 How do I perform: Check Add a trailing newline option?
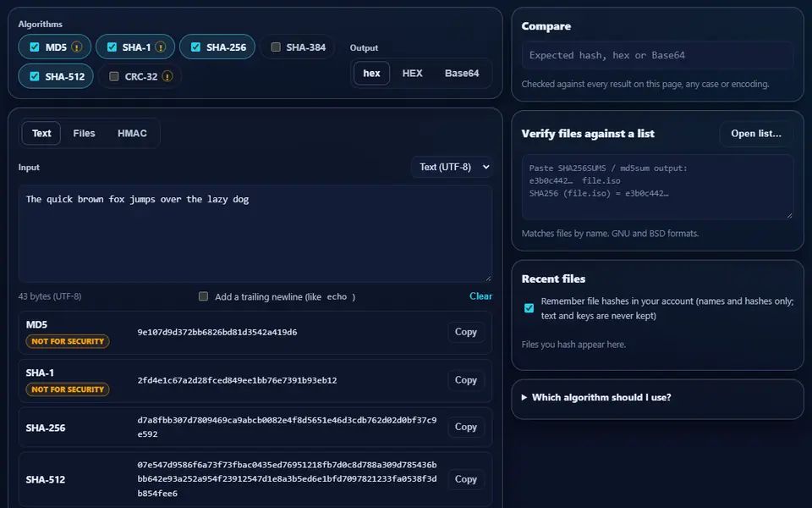204,296
